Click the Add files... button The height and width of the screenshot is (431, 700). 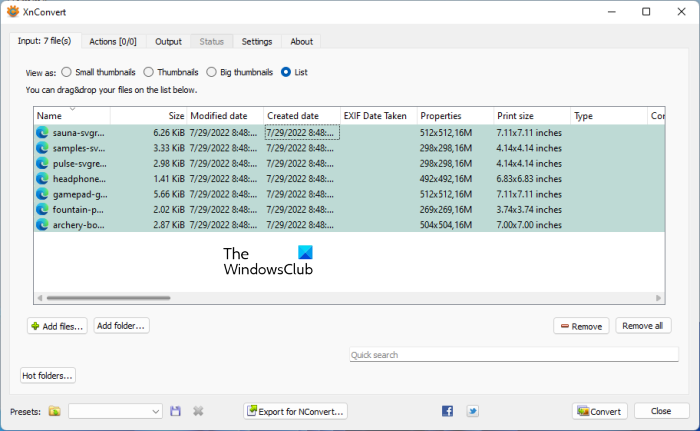(57, 326)
